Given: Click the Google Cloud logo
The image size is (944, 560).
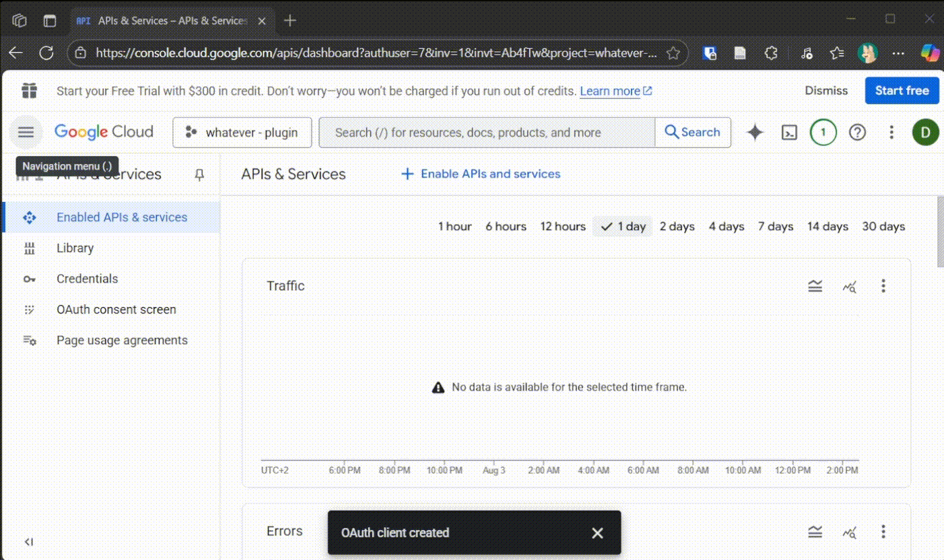Looking at the screenshot, I should [104, 132].
